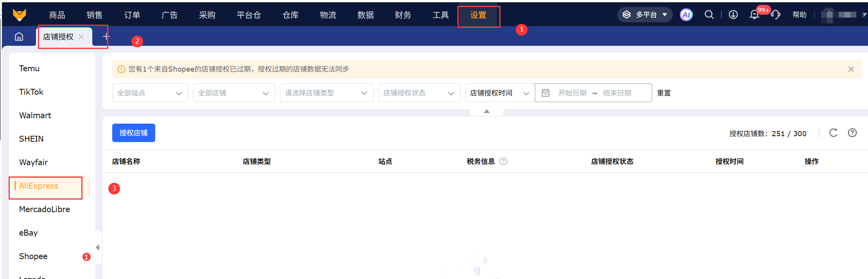Open the 广告 menu

(170, 15)
